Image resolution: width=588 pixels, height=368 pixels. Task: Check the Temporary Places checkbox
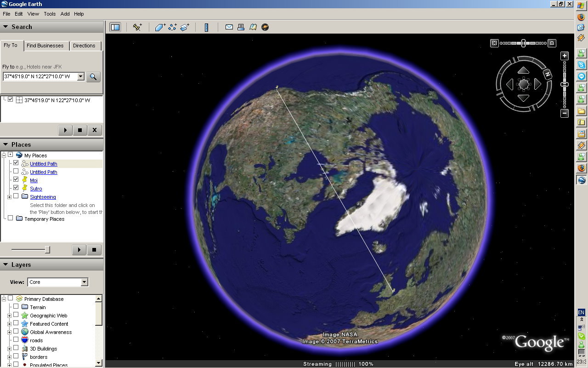[11, 218]
